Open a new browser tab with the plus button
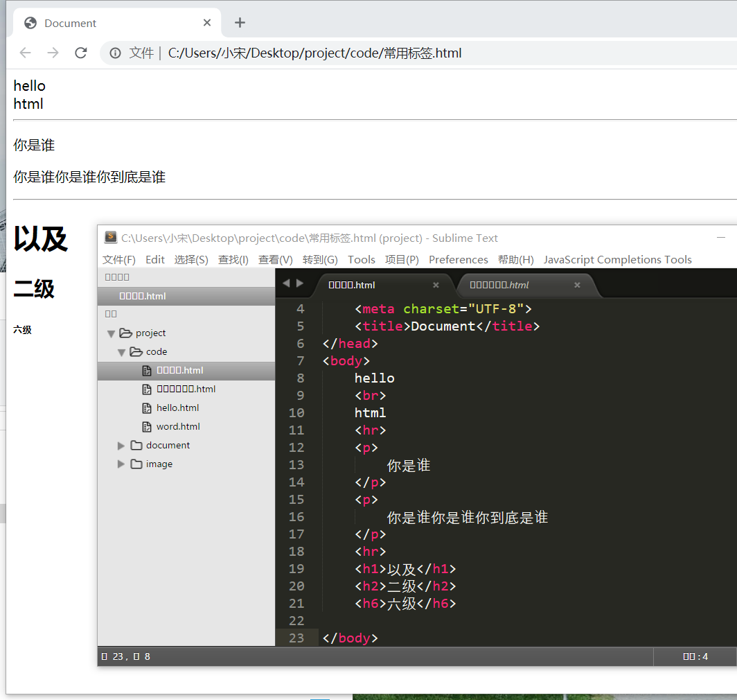Image resolution: width=737 pixels, height=700 pixels. [240, 22]
